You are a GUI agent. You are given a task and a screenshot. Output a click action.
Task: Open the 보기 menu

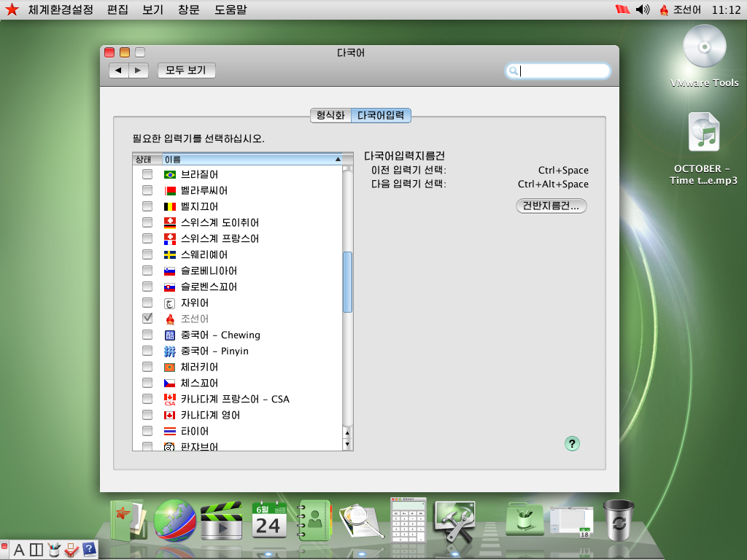tap(153, 9)
